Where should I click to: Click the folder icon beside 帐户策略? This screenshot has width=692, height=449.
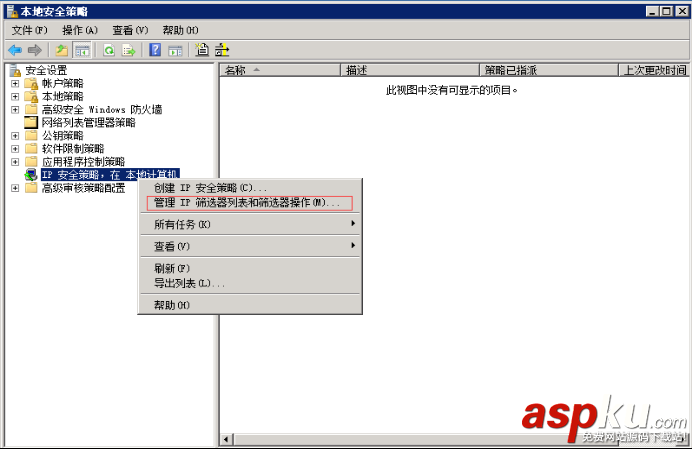[x=31, y=83]
